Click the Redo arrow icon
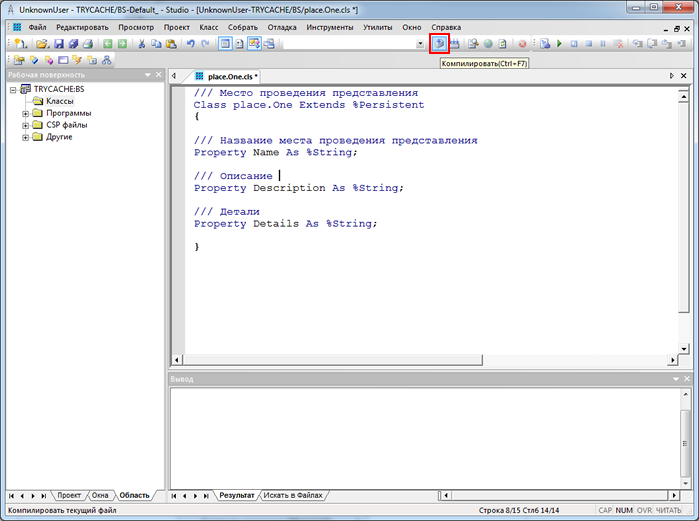This screenshot has width=699, height=521. (x=205, y=44)
